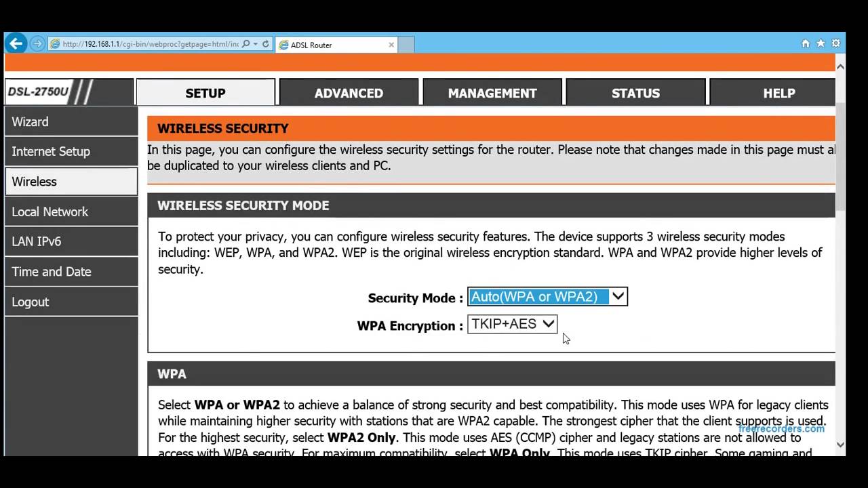Screen dimensions: 868x488
Task: Switch to the SETUP tab
Action: (205, 93)
